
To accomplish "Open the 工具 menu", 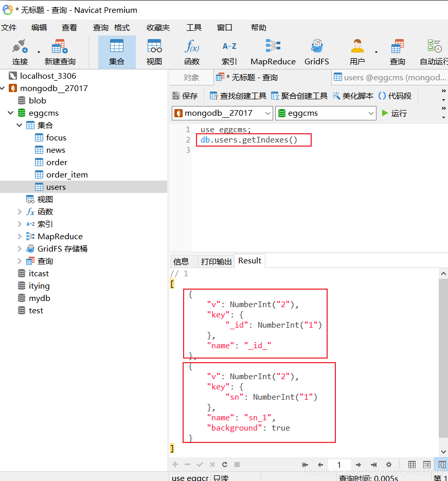I will [194, 28].
